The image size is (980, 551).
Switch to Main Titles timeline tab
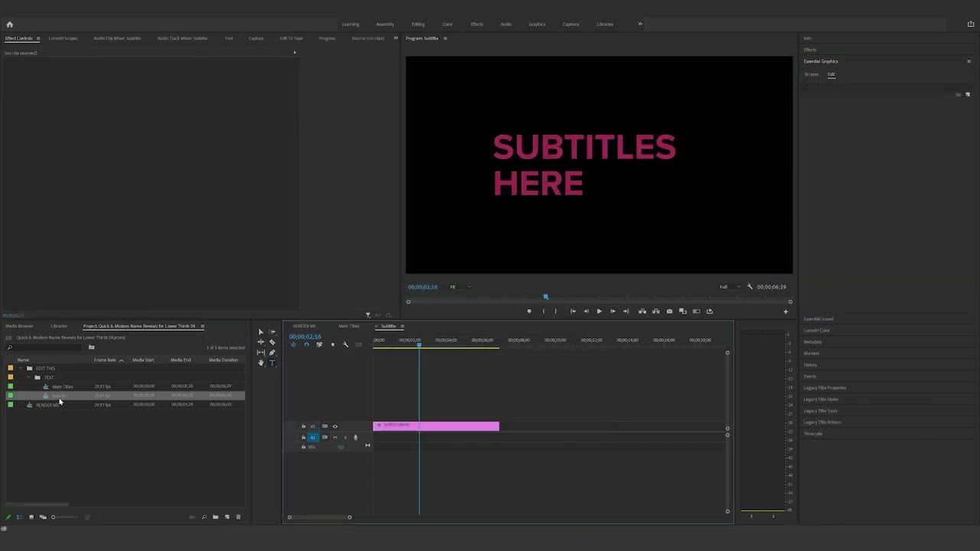pos(349,326)
